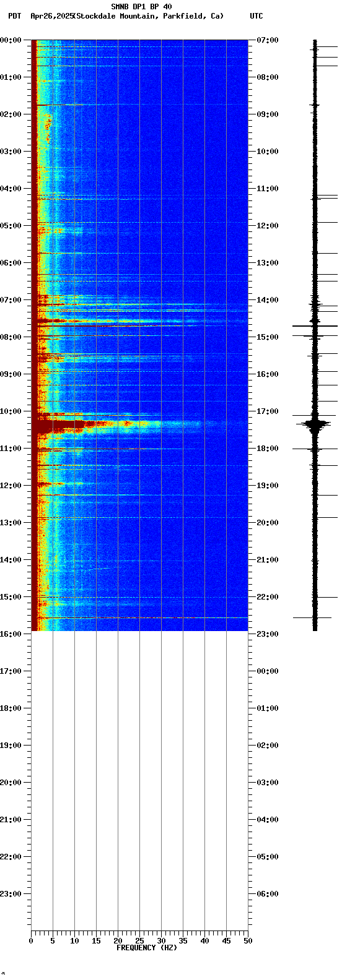Viewport: 342px width, 980px height.
Task: Select the UTC axis label "08:00"
Action: (x=268, y=77)
